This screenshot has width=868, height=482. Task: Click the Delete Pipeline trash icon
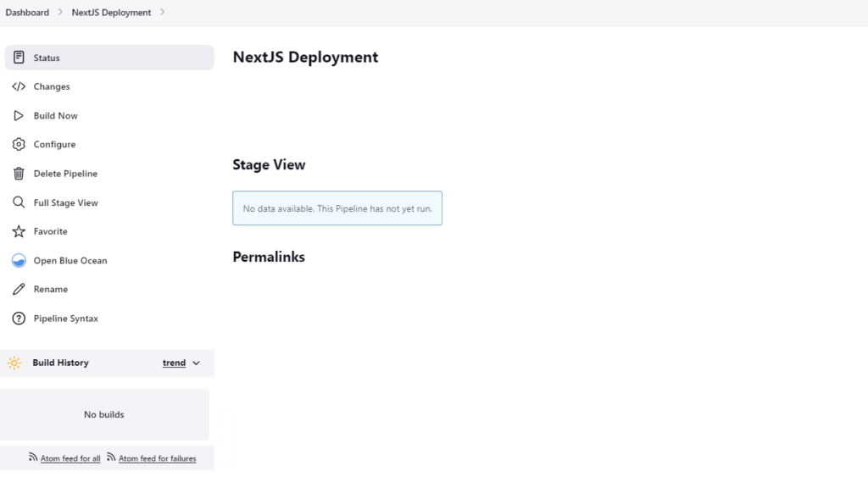click(19, 174)
